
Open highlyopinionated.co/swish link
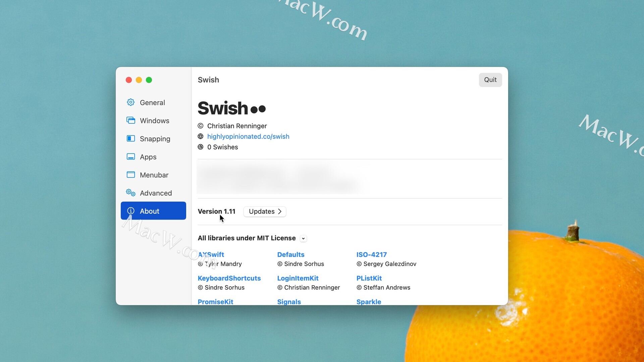[x=248, y=136]
